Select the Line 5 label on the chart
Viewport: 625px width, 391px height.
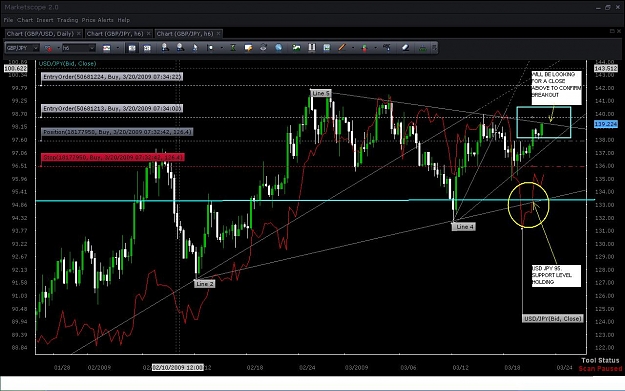[321, 93]
